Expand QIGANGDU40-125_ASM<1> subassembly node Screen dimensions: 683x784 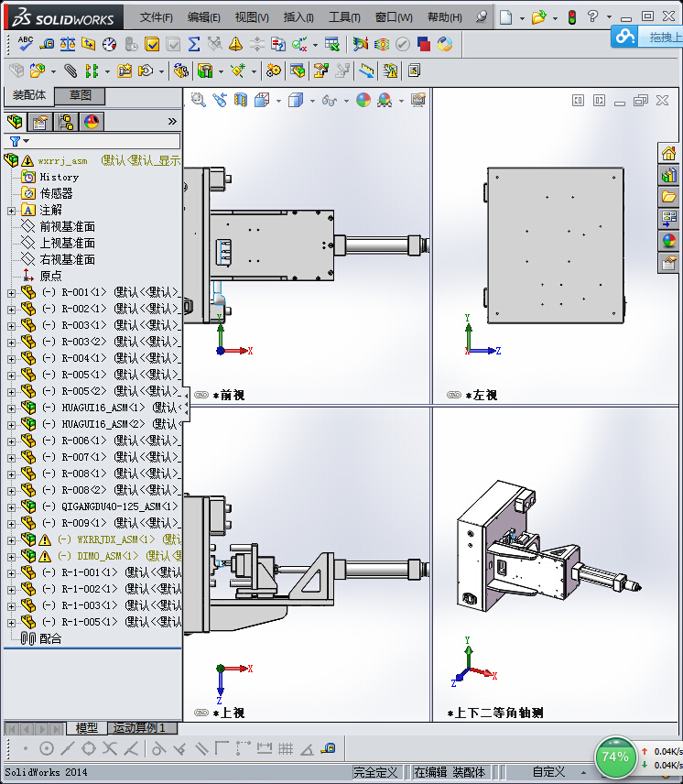click(12, 507)
